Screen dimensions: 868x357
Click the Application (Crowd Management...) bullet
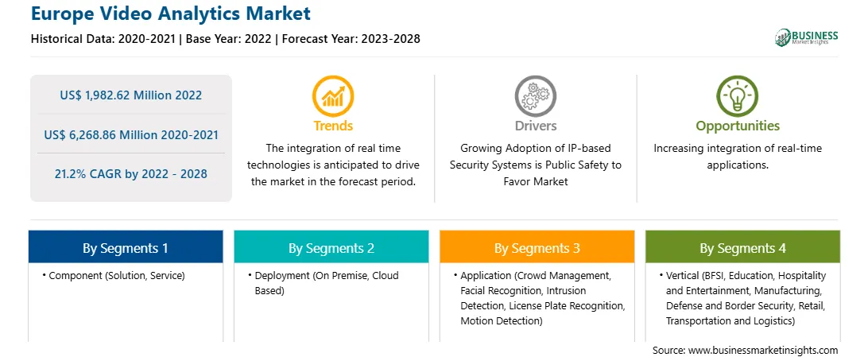(539, 298)
